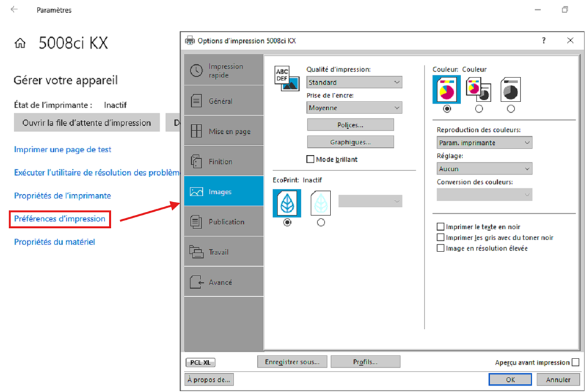Image resolution: width=585 pixels, height=392 pixels.
Task: Select EcoPrint on radio button
Action: tap(321, 222)
